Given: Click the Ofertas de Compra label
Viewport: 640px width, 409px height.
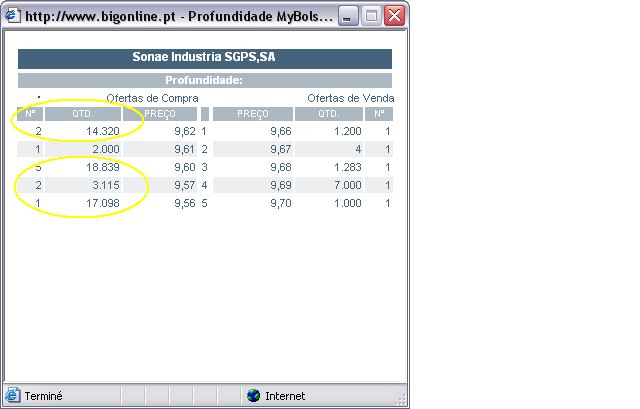Looking at the screenshot, I should click(152, 98).
